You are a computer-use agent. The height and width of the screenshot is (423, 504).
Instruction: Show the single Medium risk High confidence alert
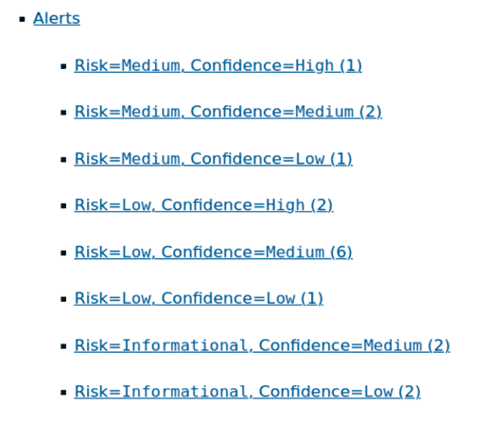(x=218, y=66)
